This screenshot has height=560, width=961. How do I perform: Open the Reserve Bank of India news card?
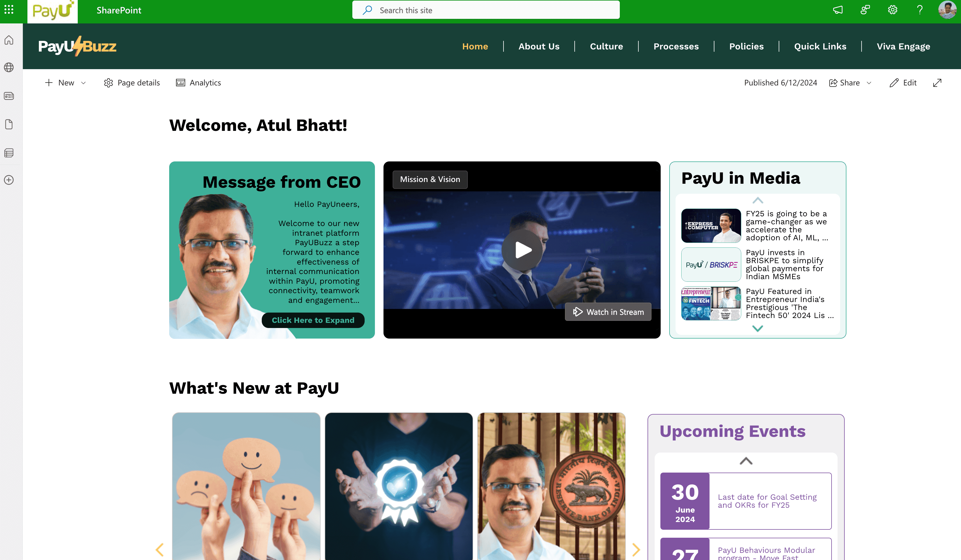pos(551,486)
